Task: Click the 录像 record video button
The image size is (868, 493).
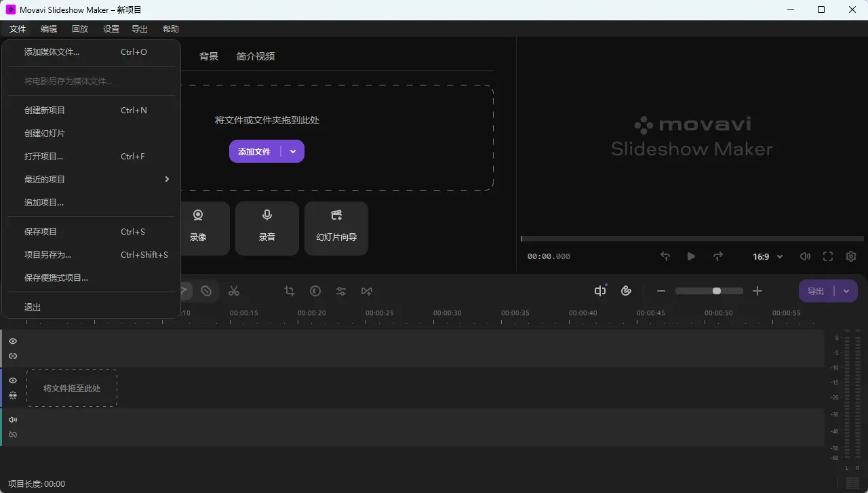Action: coord(198,229)
